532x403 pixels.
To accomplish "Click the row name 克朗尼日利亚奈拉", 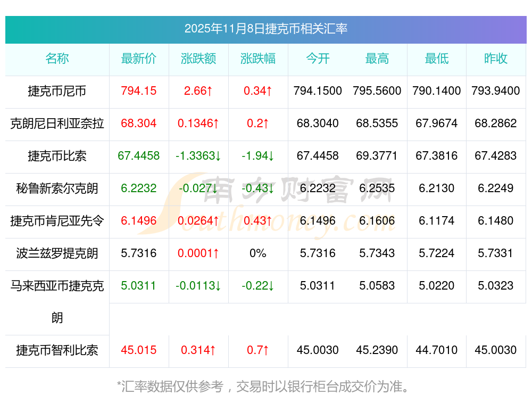I will [57, 124].
